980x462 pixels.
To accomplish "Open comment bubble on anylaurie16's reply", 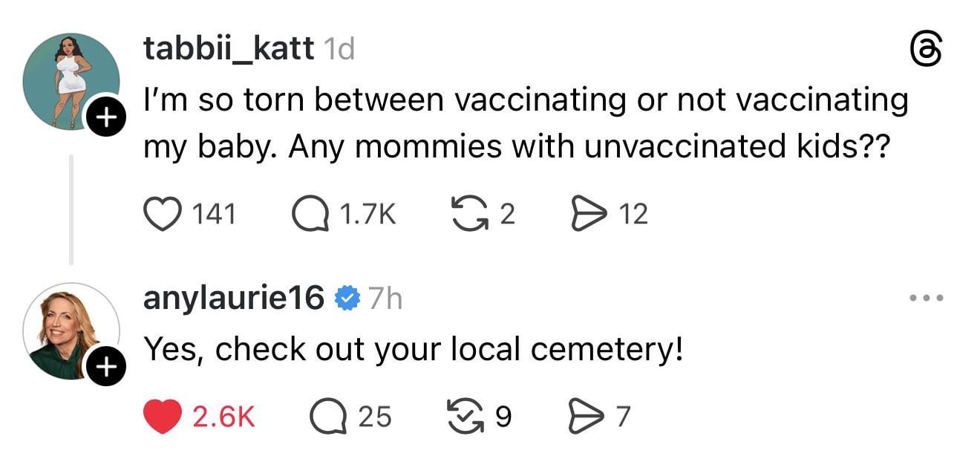I will 329,416.
